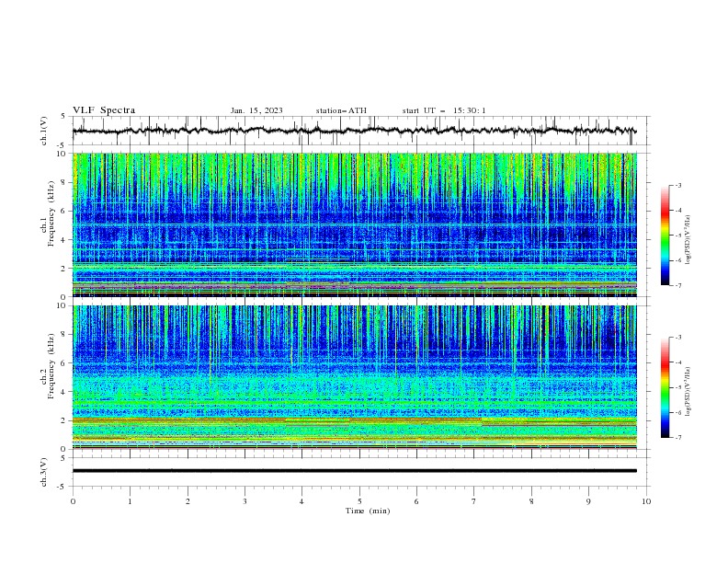The width and height of the screenshot is (728, 563).
Task: Click the date 'Jan. 15, 2023' label
Action: pos(256,110)
